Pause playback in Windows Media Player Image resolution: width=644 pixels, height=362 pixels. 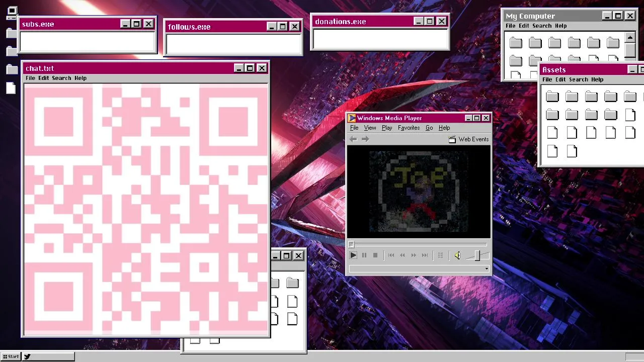click(364, 255)
